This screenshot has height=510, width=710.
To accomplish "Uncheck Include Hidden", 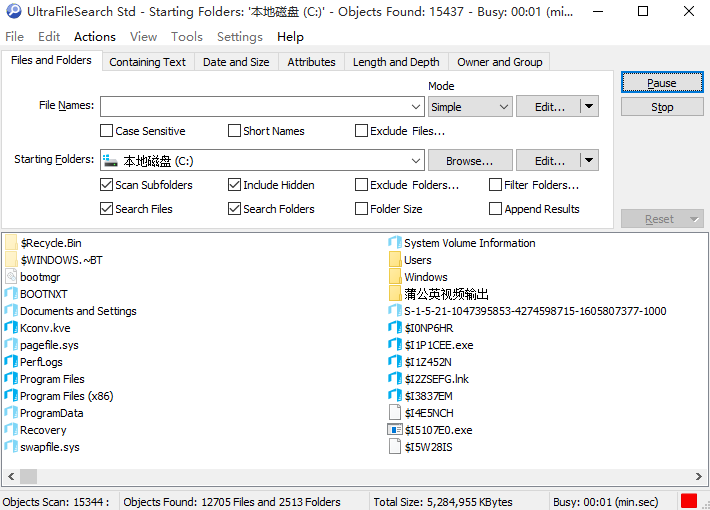I will coord(234,185).
